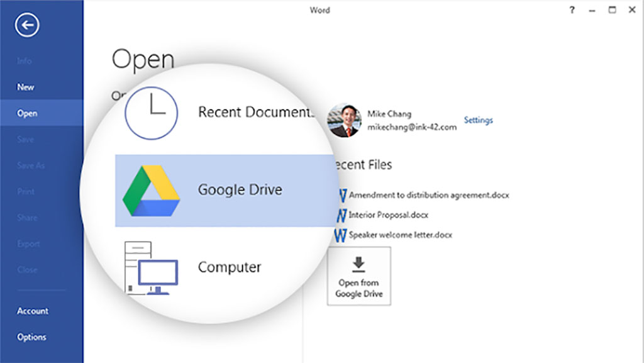
Task: Click the mikechang@ink-42.com email address
Action: click(x=412, y=127)
